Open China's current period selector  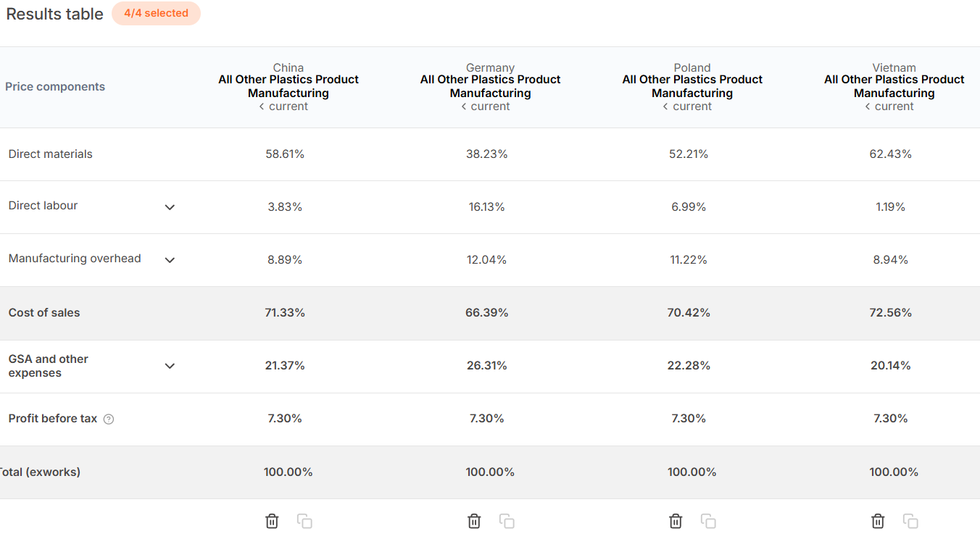283,106
